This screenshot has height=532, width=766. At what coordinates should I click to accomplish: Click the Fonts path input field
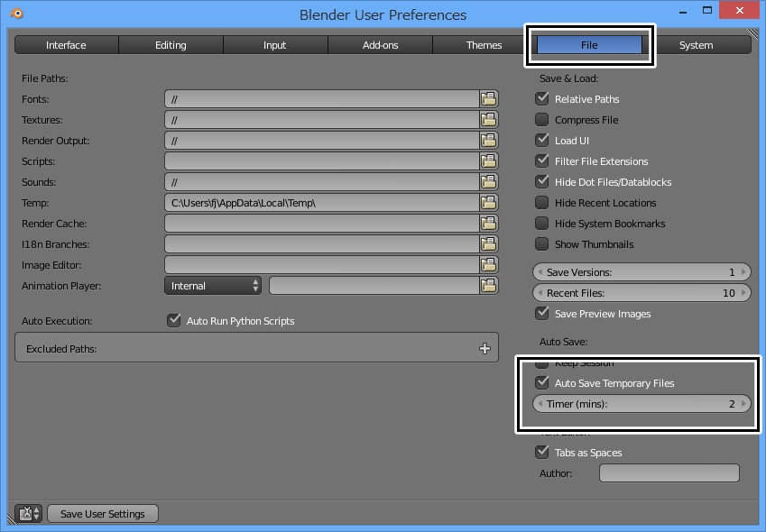[322, 99]
